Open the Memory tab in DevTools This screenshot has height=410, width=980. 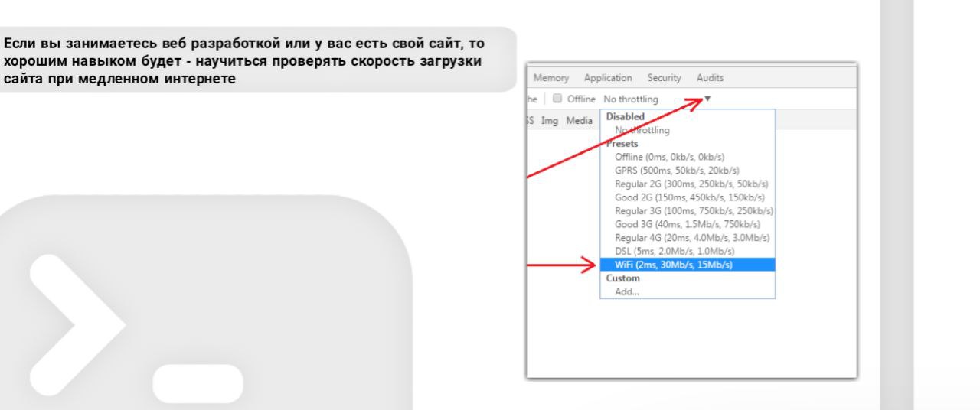(551, 78)
